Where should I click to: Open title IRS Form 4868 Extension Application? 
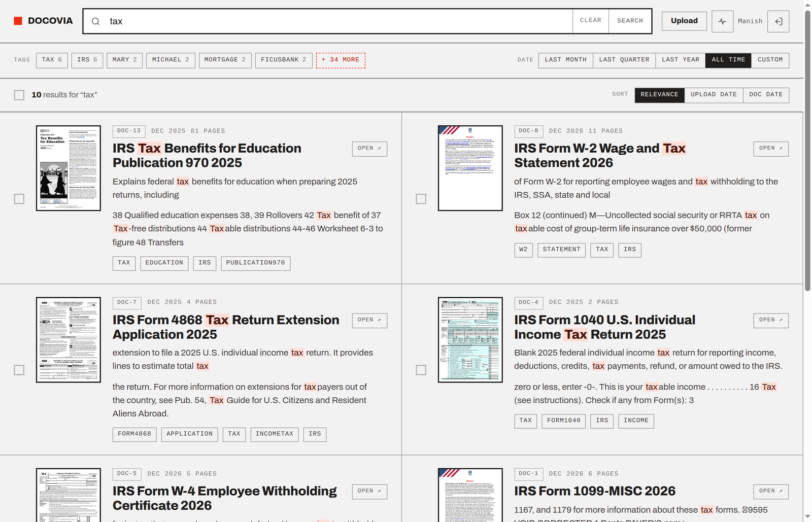coord(226,327)
